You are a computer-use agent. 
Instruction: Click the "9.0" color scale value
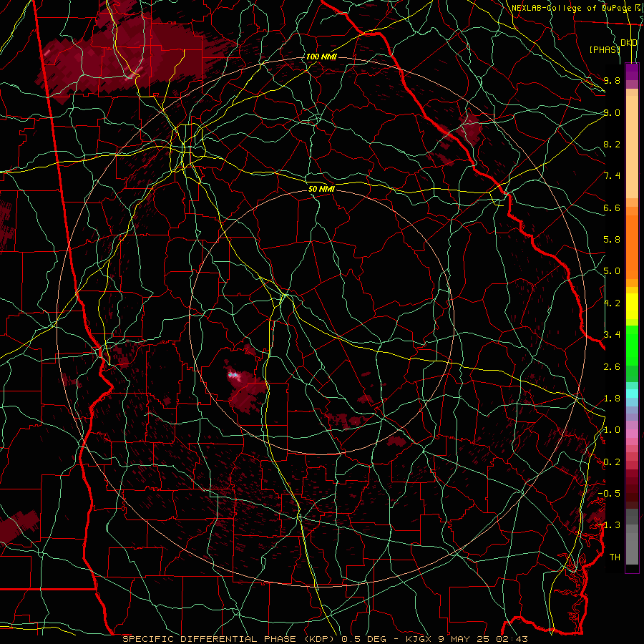click(612, 112)
